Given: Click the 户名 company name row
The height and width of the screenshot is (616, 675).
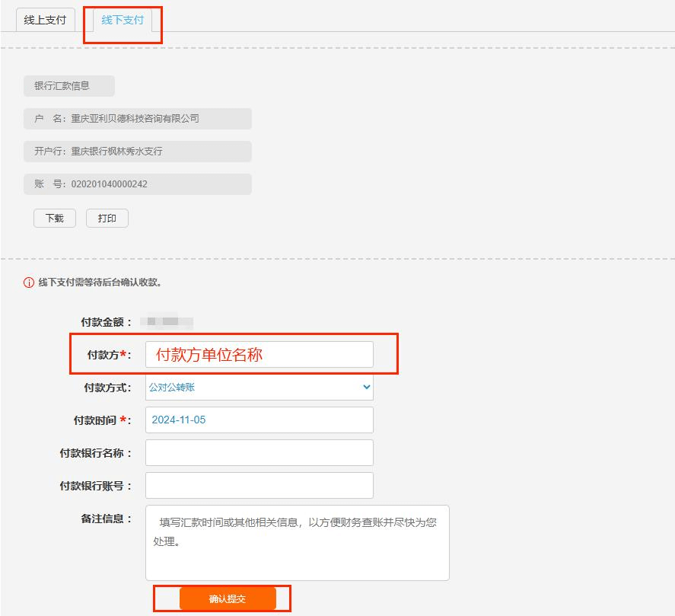Looking at the screenshot, I should (137, 119).
